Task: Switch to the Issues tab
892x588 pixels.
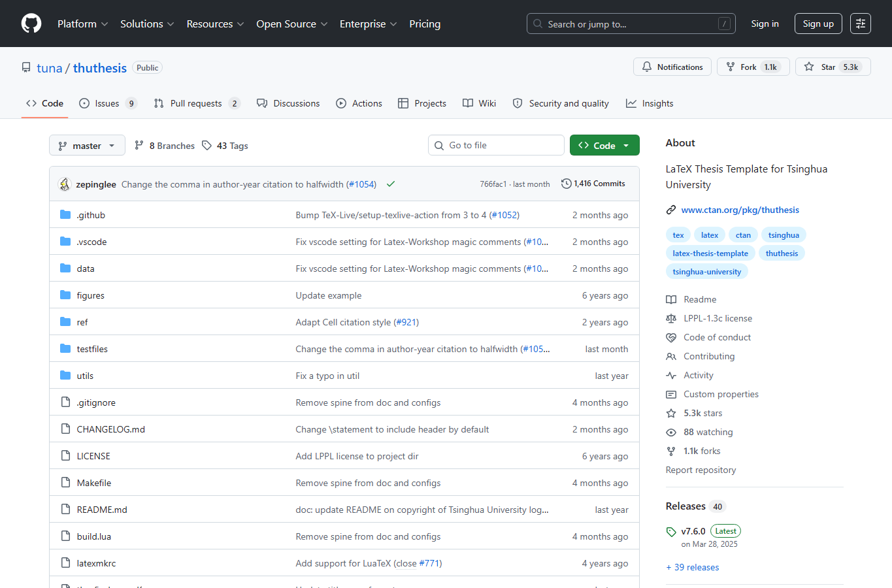Action: pyautogui.click(x=108, y=103)
